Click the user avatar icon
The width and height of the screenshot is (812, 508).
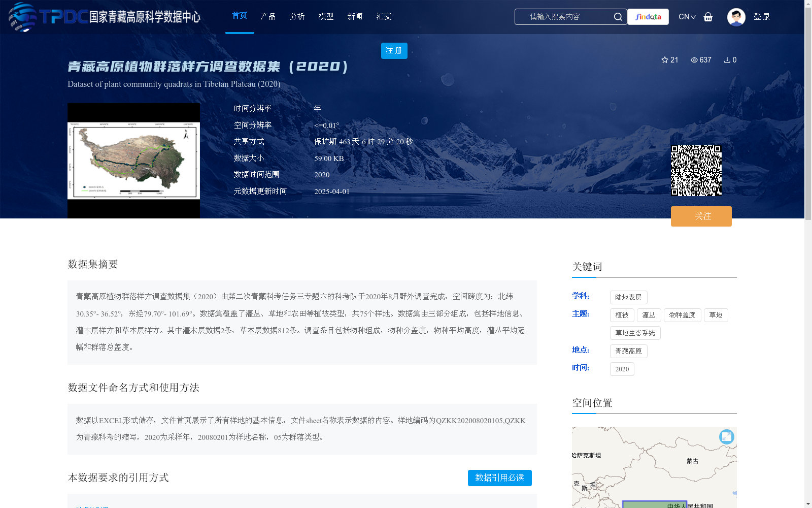736,17
